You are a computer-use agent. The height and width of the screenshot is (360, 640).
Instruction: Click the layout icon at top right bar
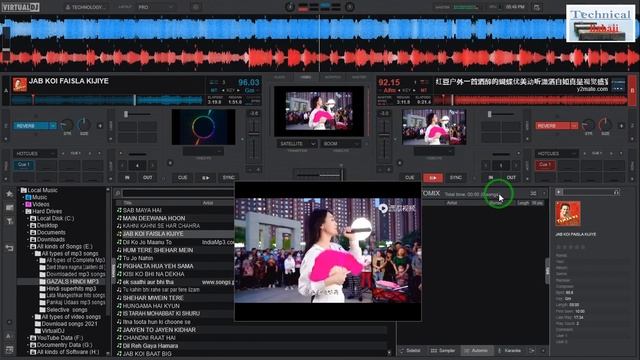point(537,7)
